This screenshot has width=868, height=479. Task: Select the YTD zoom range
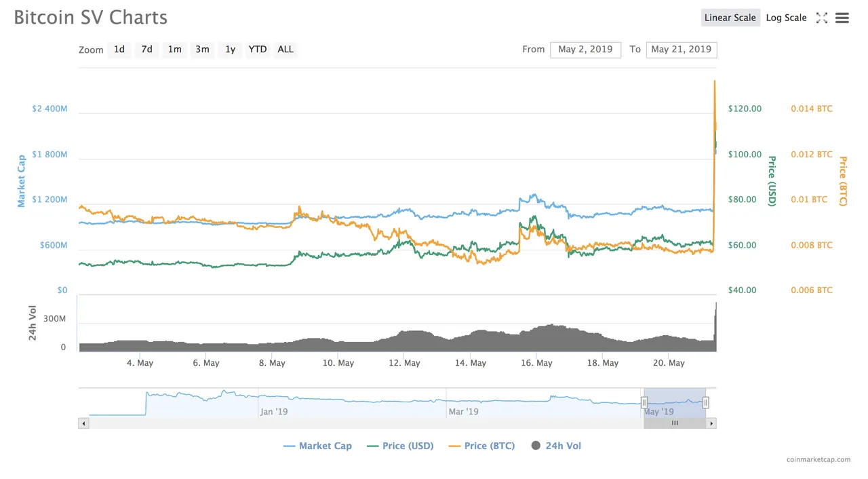click(x=258, y=50)
